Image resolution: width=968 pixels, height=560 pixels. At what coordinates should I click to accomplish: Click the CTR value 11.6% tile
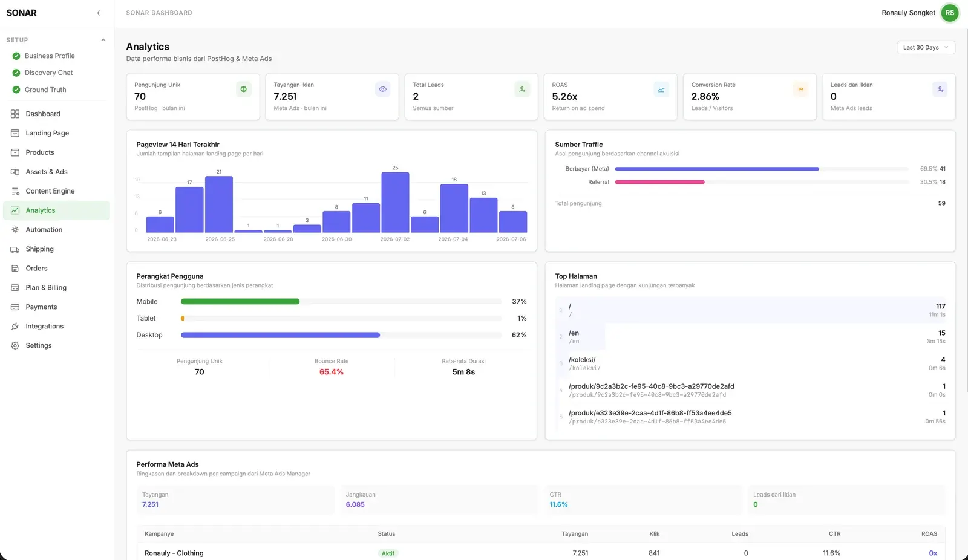click(x=643, y=500)
